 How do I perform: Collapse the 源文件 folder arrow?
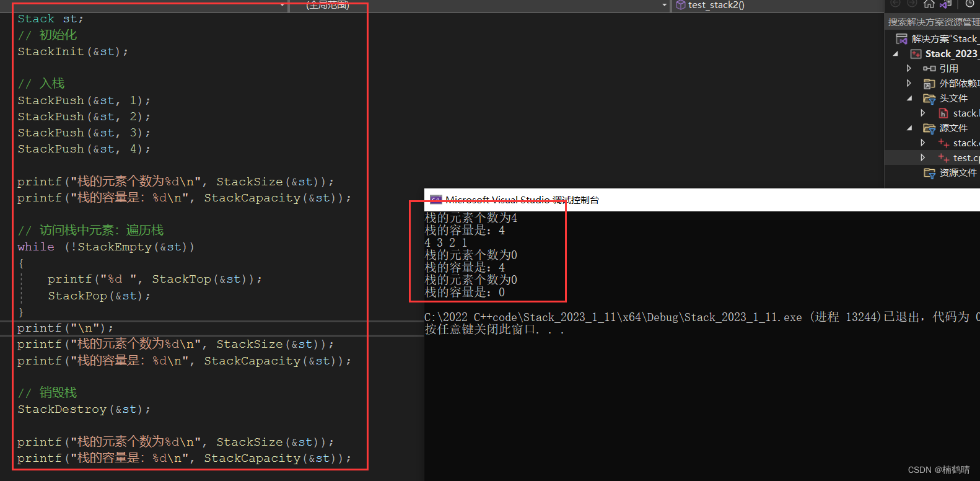(909, 128)
